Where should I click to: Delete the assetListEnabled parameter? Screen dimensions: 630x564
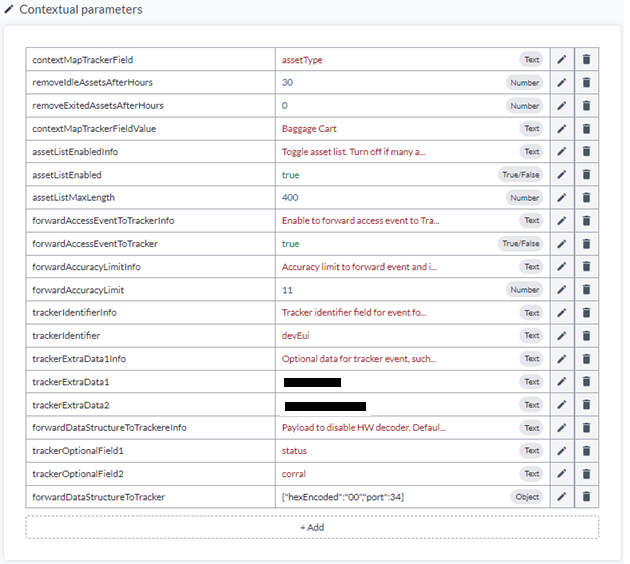coord(587,175)
